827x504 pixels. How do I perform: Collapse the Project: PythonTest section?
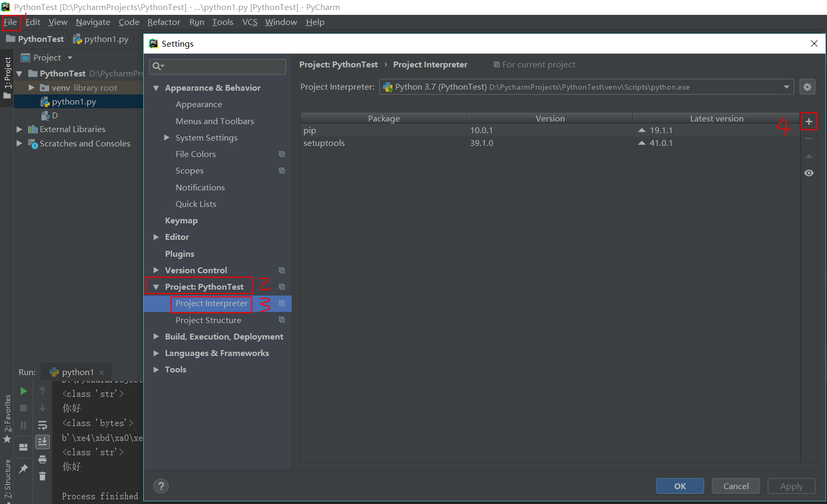(156, 287)
